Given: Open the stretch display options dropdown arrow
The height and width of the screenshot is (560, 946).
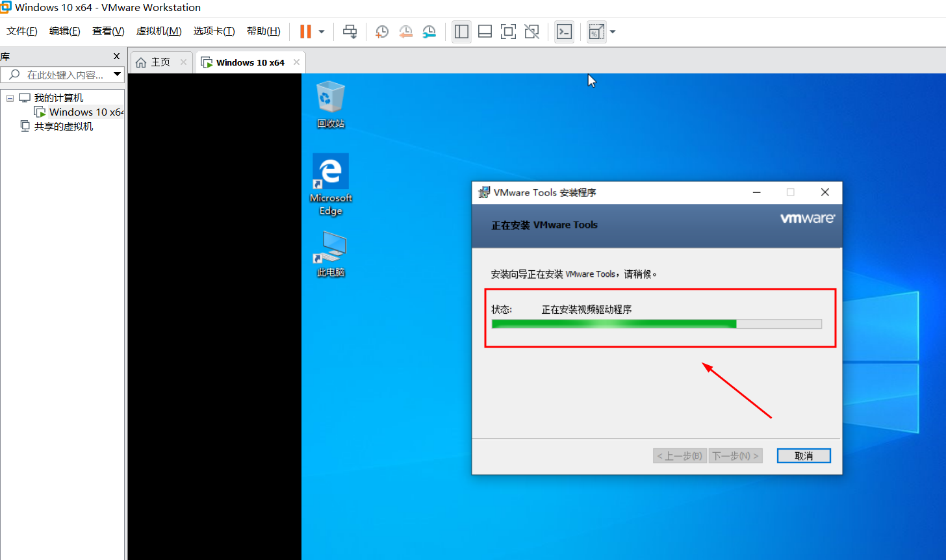Looking at the screenshot, I should pos(612,31).
